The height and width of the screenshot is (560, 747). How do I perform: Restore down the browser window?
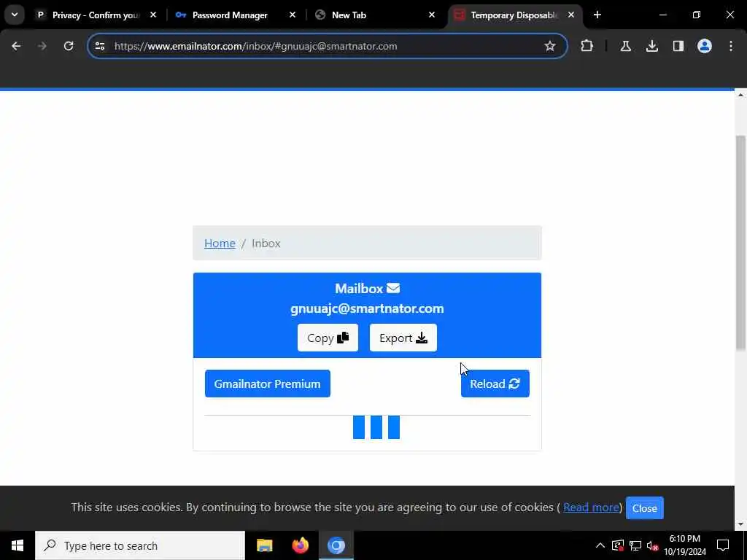coord(697,15)
